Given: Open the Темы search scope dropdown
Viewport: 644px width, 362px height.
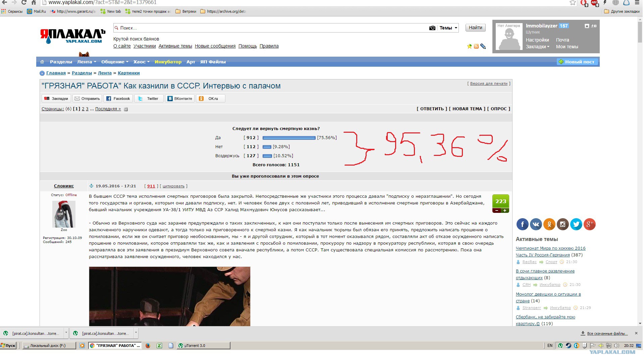Looking at the screenshot, I should tap(448, 28).
